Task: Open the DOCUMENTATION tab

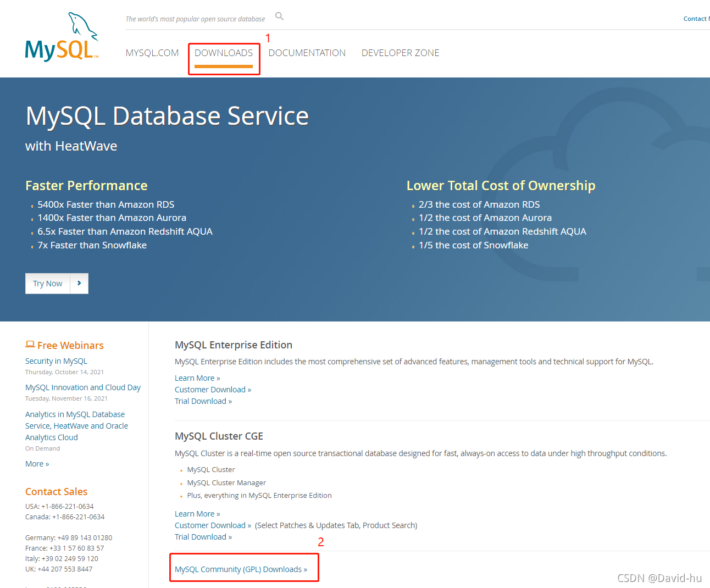Action: [x=307, y=53]
